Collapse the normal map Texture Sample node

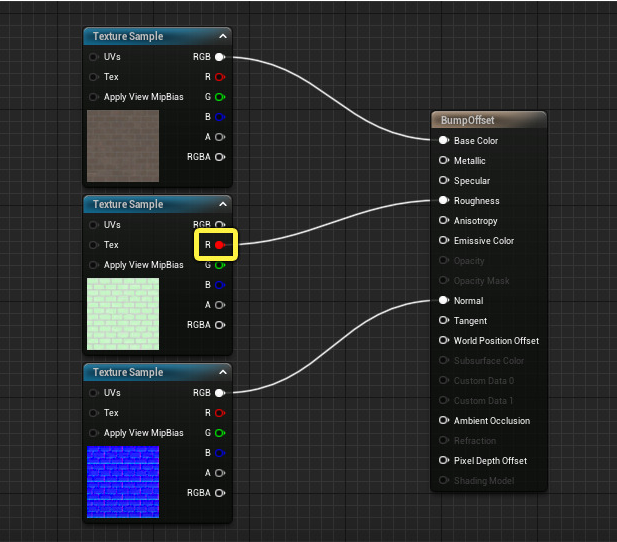pyautogui.click(x=223, y=372)
